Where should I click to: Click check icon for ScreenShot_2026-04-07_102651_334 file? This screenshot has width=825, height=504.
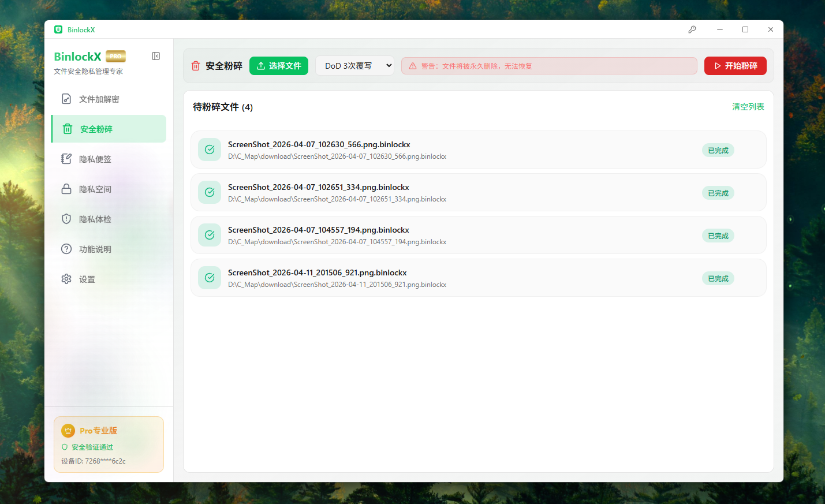[x=210, y=192]
